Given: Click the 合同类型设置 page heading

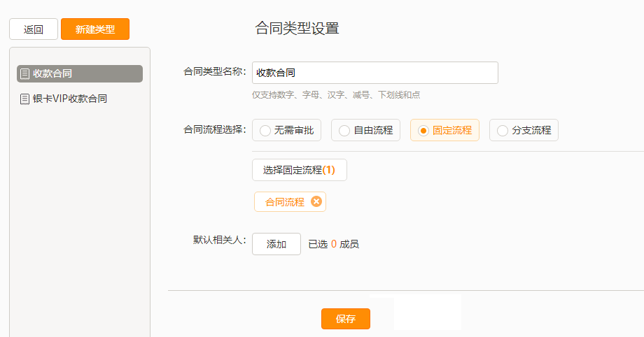Looking at the screenshot, I should point(297,29).
